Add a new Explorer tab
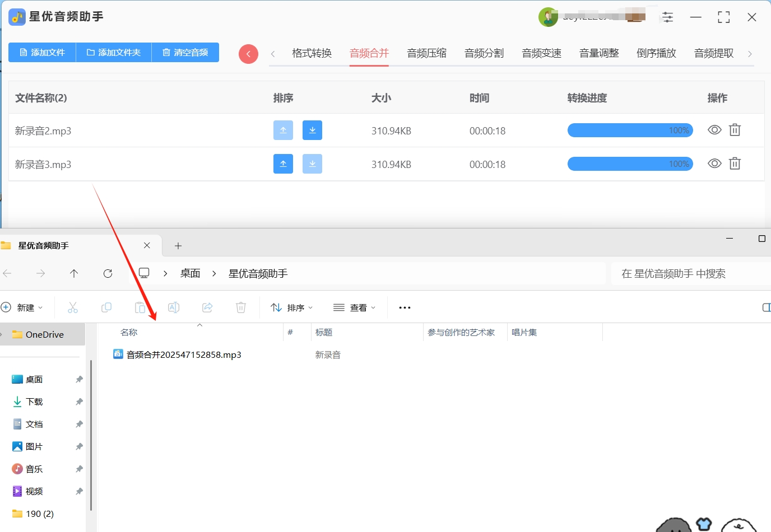The width and height of the screenshot is (771, 532). coord(178,246)
